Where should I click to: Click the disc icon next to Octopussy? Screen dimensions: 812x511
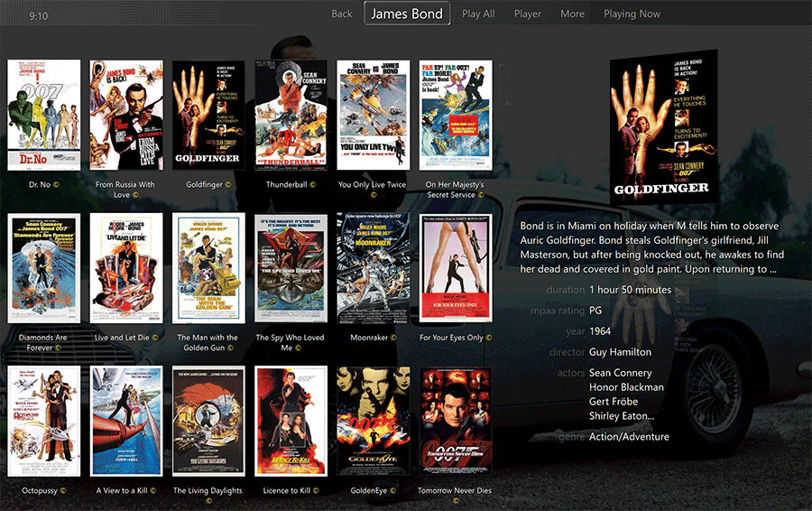coord(63,490)
